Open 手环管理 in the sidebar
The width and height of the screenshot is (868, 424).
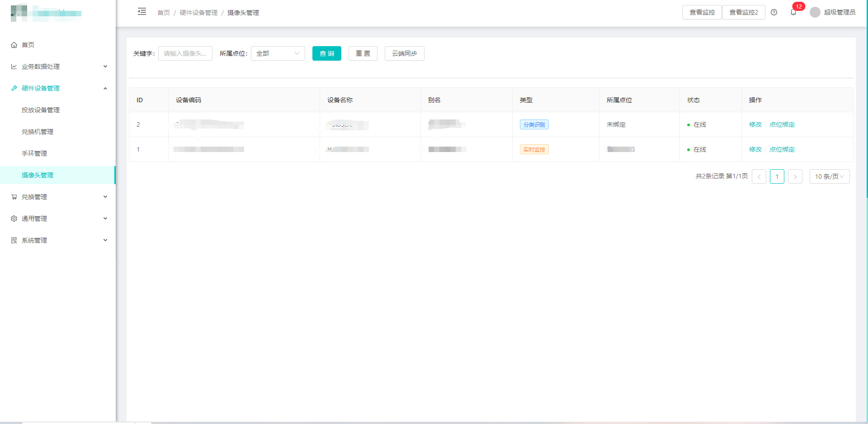34,153
